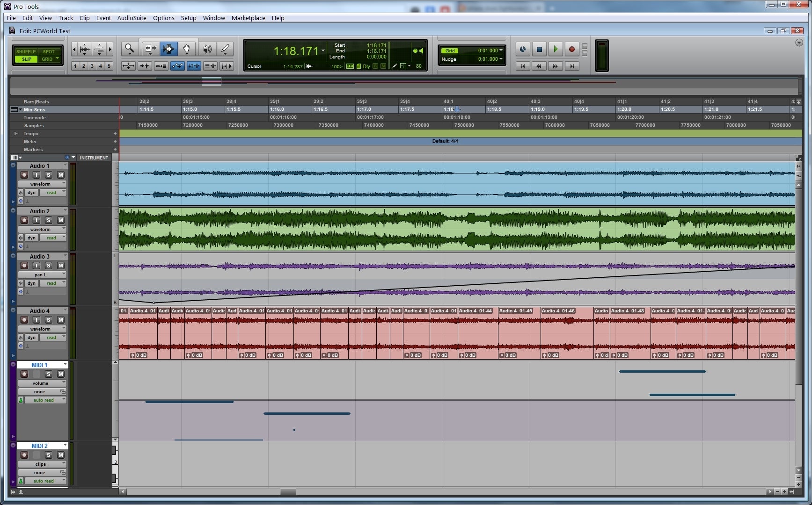Open the AudioSuite menu
The image size is (812, 505).
(x=132, y=18)
